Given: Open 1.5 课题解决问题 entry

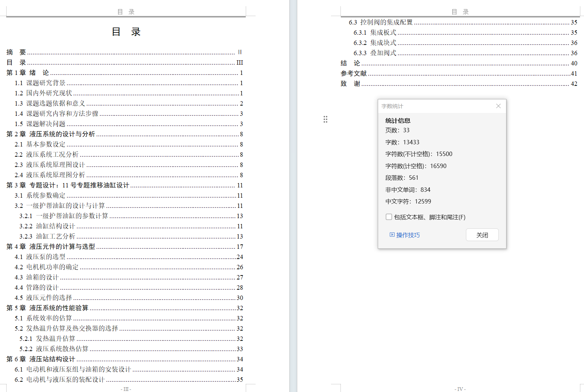Looking at the screenshot, I should [x=129, y=124].
